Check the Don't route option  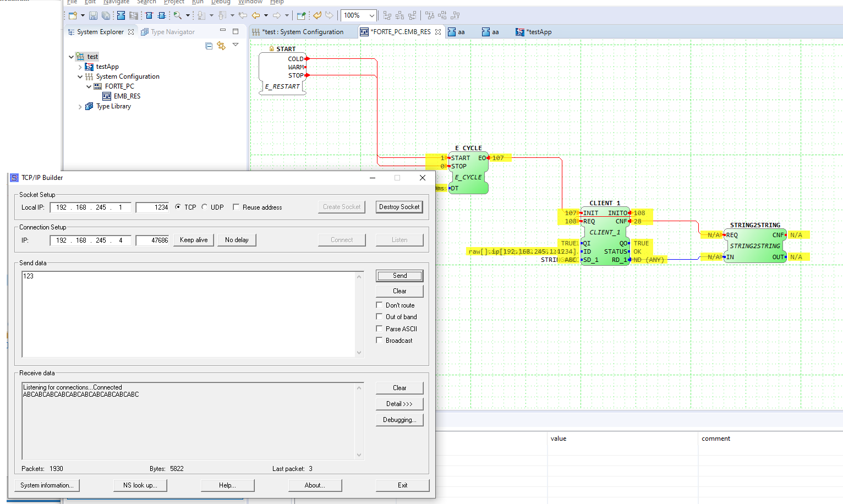pyautogui.click(x=379, y=305)
